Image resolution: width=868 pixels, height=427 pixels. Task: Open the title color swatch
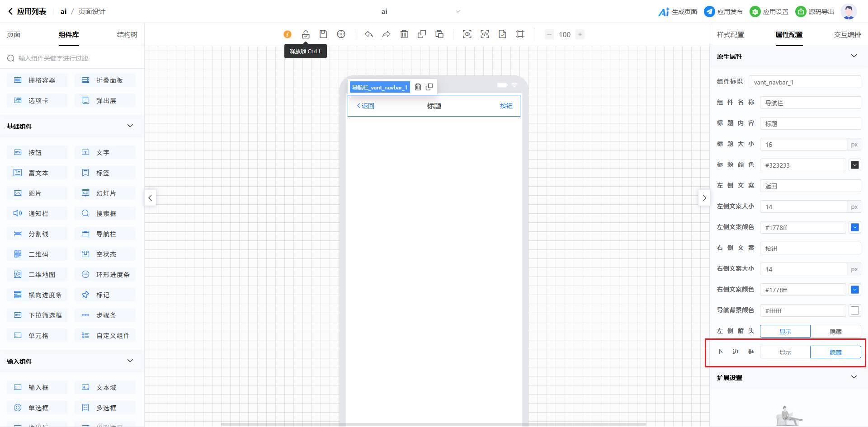(854, 165)
